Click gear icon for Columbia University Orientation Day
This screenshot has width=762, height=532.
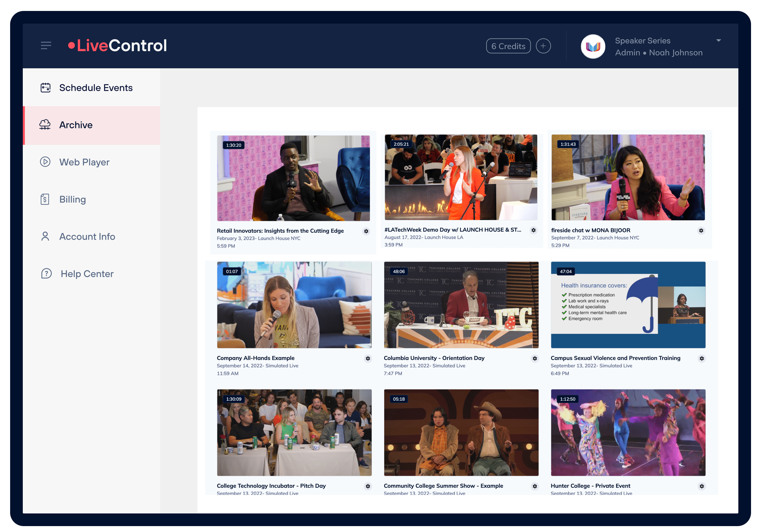point(535,359)
